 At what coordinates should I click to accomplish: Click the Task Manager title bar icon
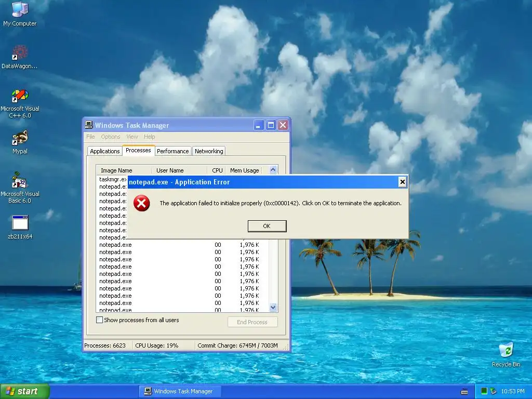coord(89,125)
